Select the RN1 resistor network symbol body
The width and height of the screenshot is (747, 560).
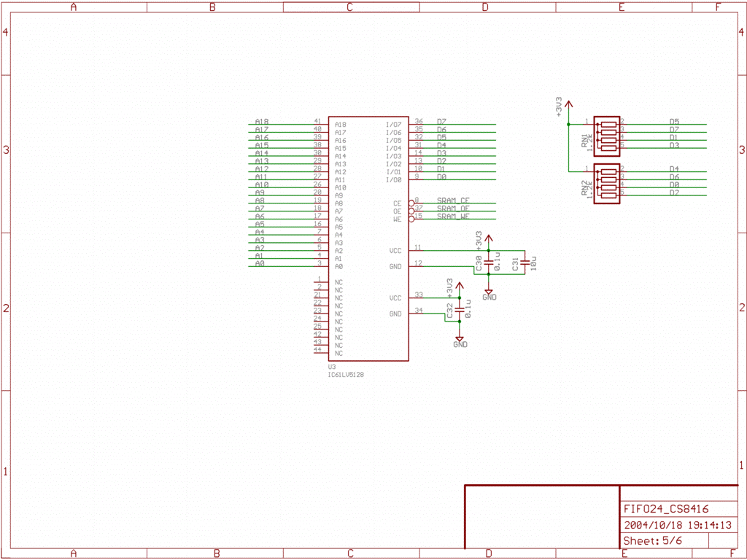coord(607,136)
